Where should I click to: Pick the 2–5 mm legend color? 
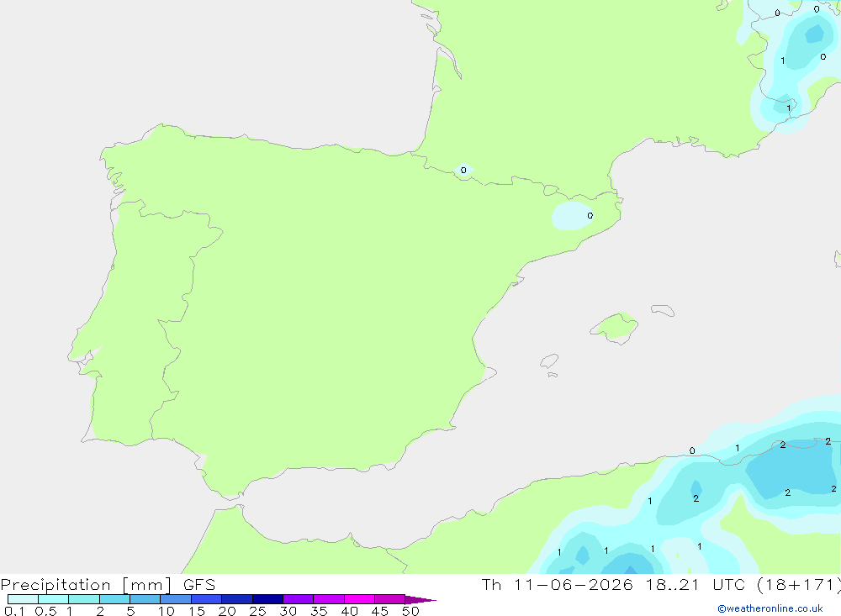click(114, 599)
